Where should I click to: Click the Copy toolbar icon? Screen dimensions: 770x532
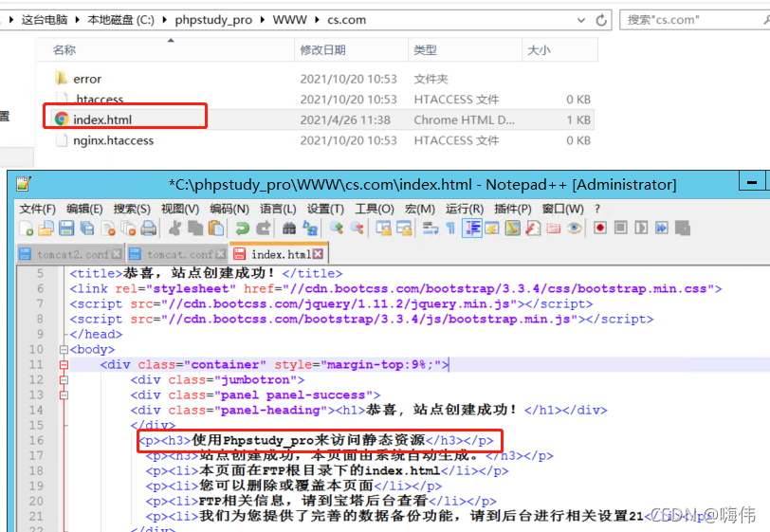[x=195, y=228]
